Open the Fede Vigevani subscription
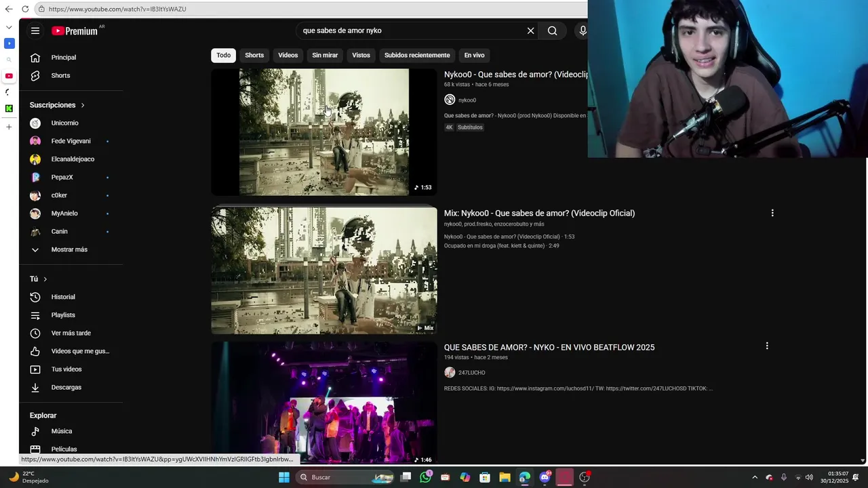The height and width of the screenshot is (488, 868). (x=71, y=141)
